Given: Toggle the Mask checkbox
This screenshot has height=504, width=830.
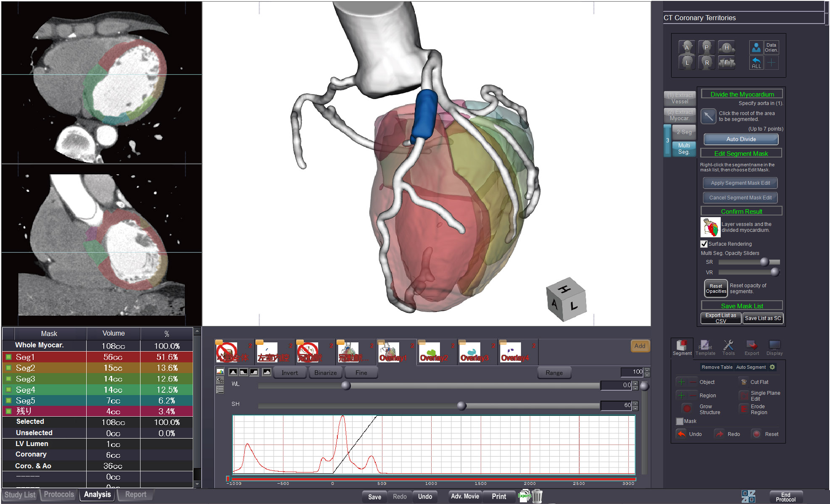Looking at the screenshot, I should [x=680, y=421].
